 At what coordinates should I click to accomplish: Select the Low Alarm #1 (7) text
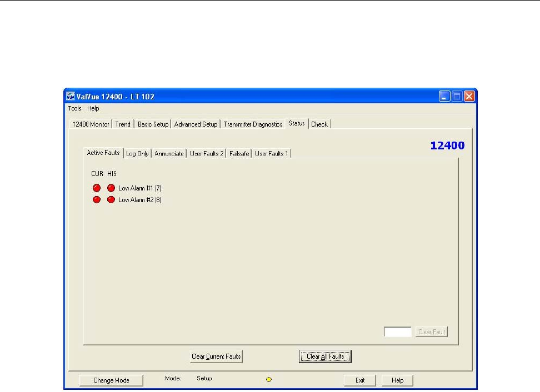point(140,188)
